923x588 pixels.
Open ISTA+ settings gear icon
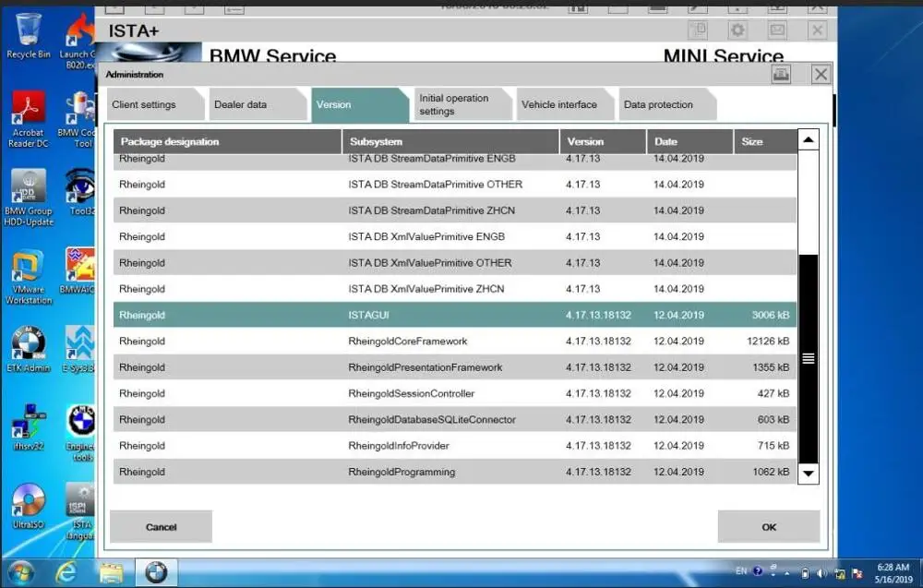pyautogui.click(x=737, y=30)
